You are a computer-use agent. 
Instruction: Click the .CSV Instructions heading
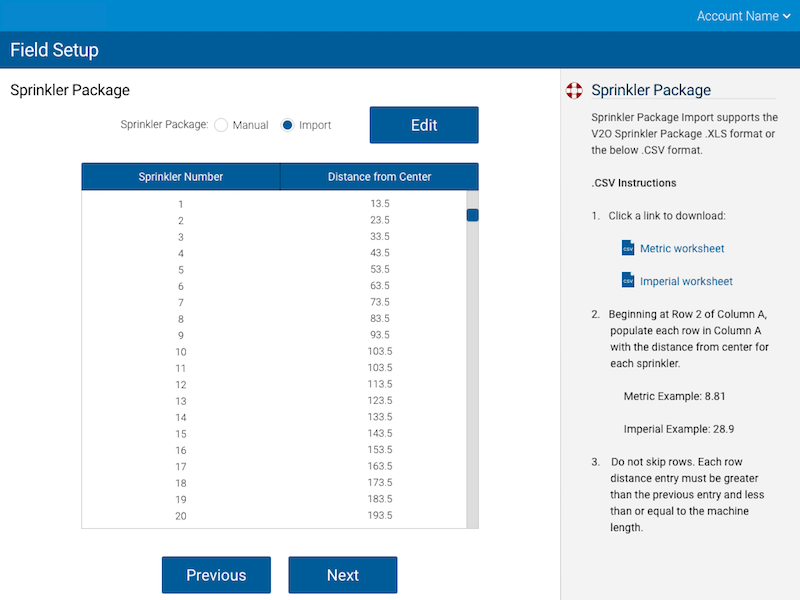point(634,183)
